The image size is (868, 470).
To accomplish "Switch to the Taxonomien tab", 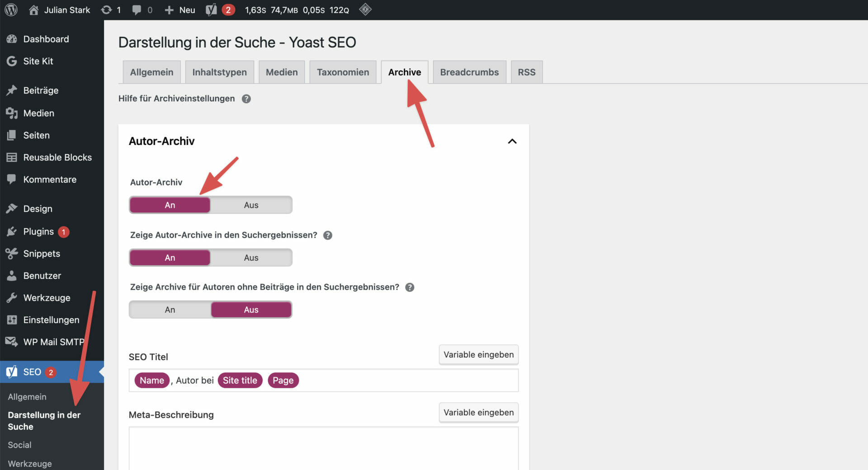I will (343, 72).
